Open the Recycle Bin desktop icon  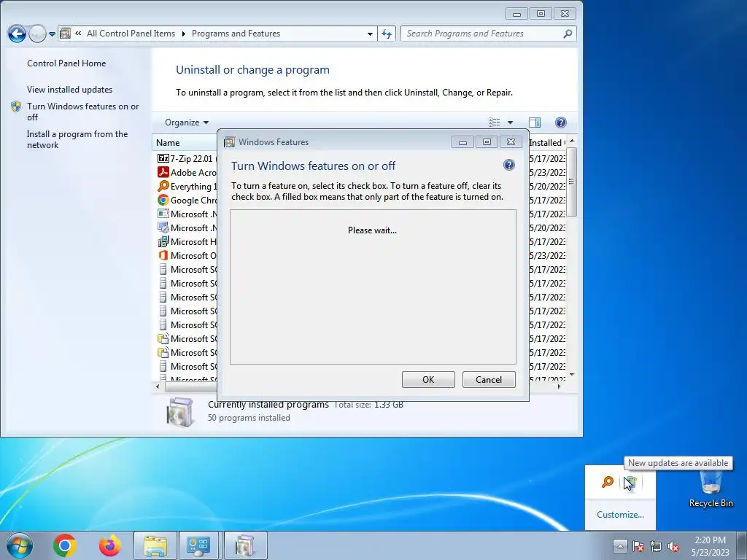(x=711, y=489)
